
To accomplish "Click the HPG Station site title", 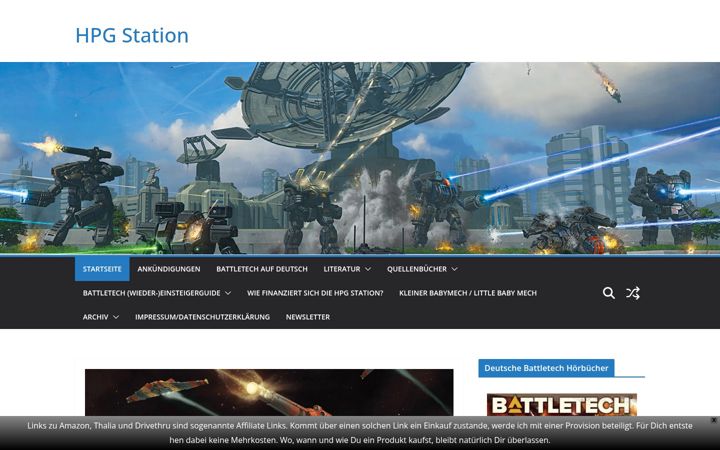I will (x=132, y=35).
